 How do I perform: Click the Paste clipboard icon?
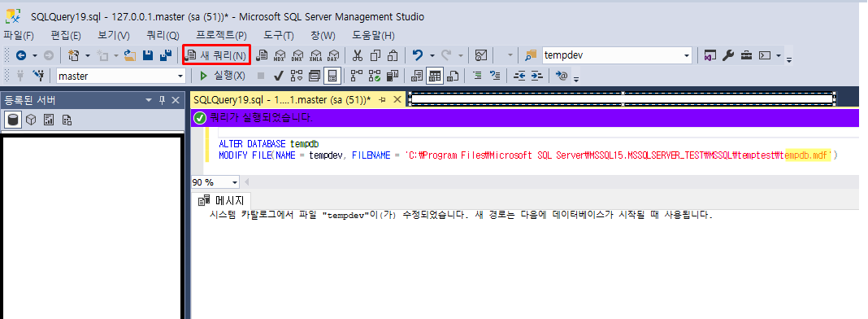pos(393,55)
